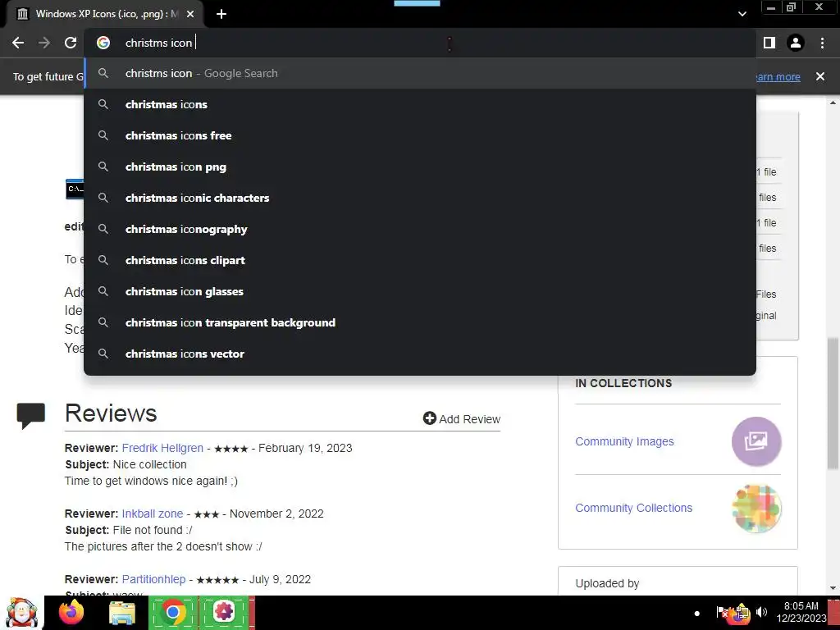
Task: Launch Firefox from the taskbar
Action: click(x=71, y=612)
